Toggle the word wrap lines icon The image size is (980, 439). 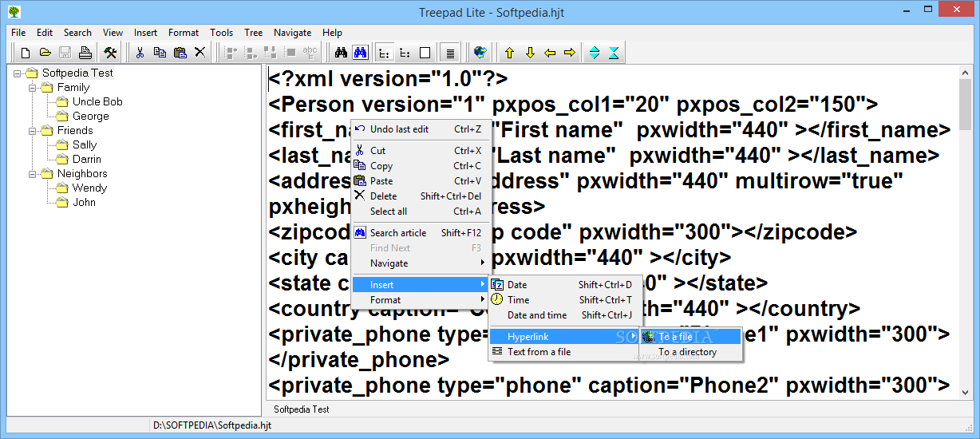450,53
